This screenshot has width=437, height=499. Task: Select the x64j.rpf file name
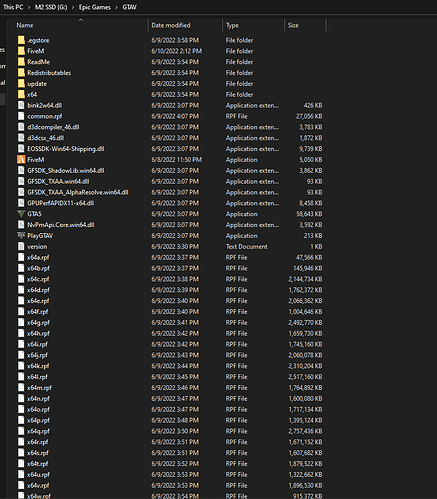[37, 355]
